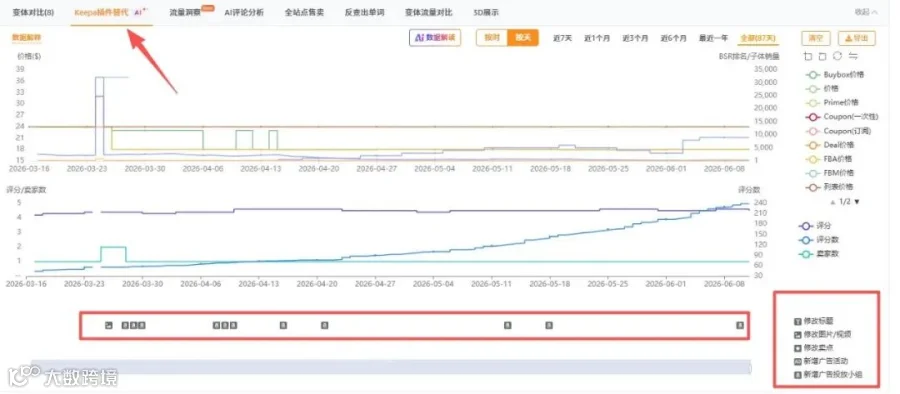Open the 变体流量对比 tab
Image resolution: width=900 pixels, height=394 pixels.
(x=428, y=12)
